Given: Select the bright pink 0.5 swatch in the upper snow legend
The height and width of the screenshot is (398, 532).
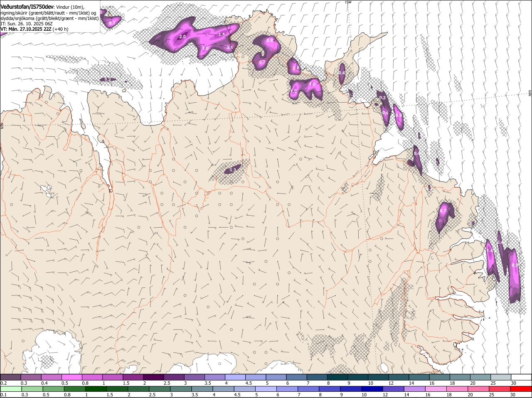Looking at the screenshot, I should 71,377.
